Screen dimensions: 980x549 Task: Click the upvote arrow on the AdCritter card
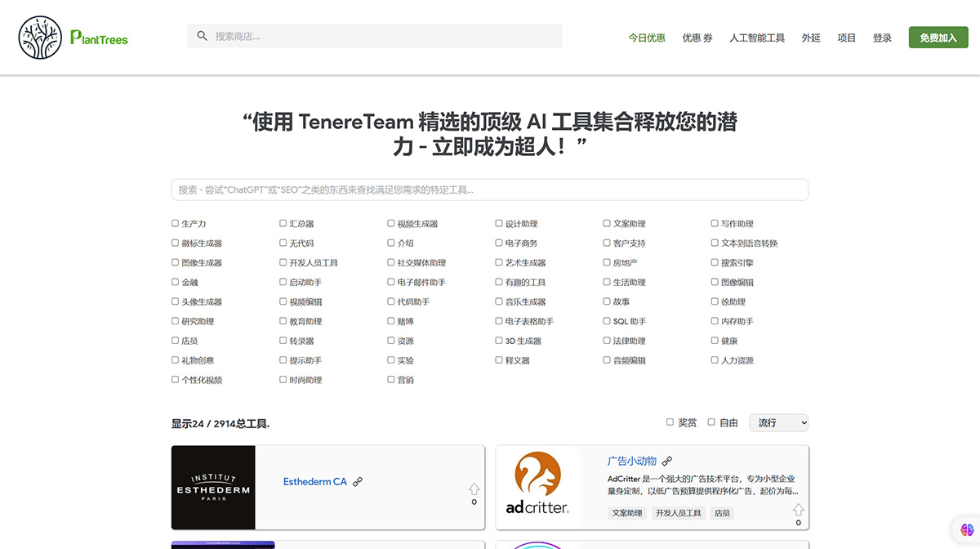pos(798,511)
